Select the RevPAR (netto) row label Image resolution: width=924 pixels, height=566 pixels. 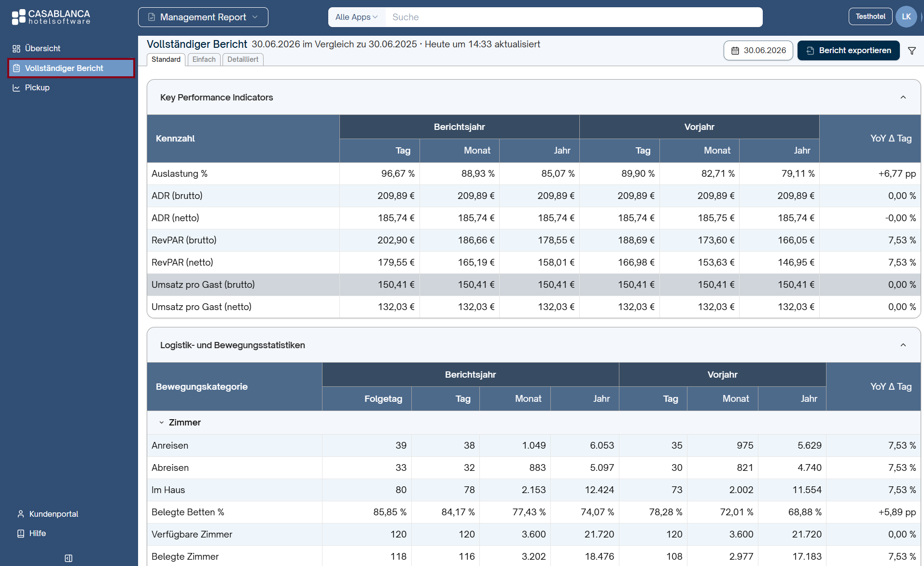[x=182, y=262]
